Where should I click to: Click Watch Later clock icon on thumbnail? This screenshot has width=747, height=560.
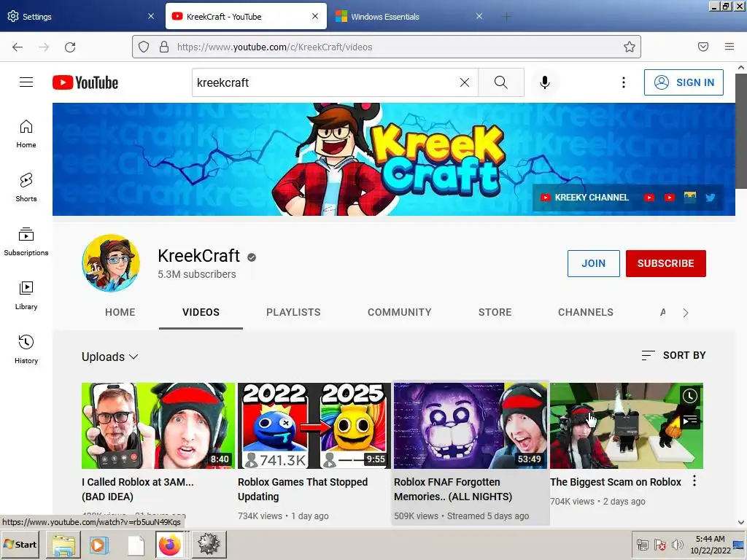tap(690, 396)
